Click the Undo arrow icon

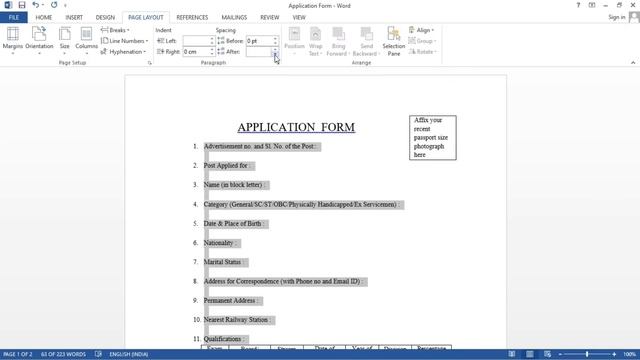(36, 5)
